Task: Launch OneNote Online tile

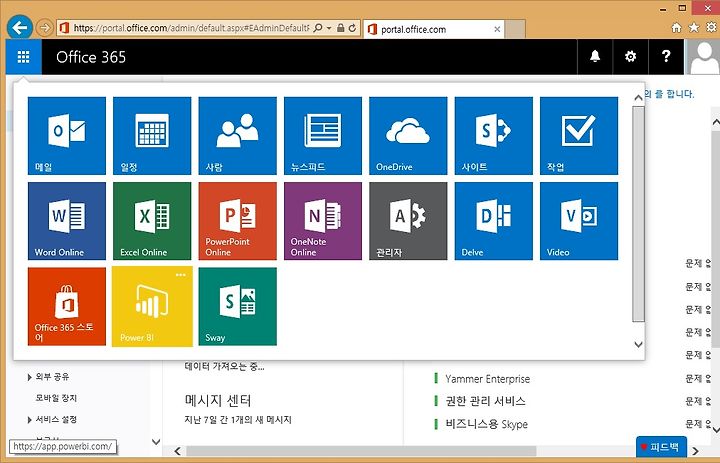Action: (323, 221)
